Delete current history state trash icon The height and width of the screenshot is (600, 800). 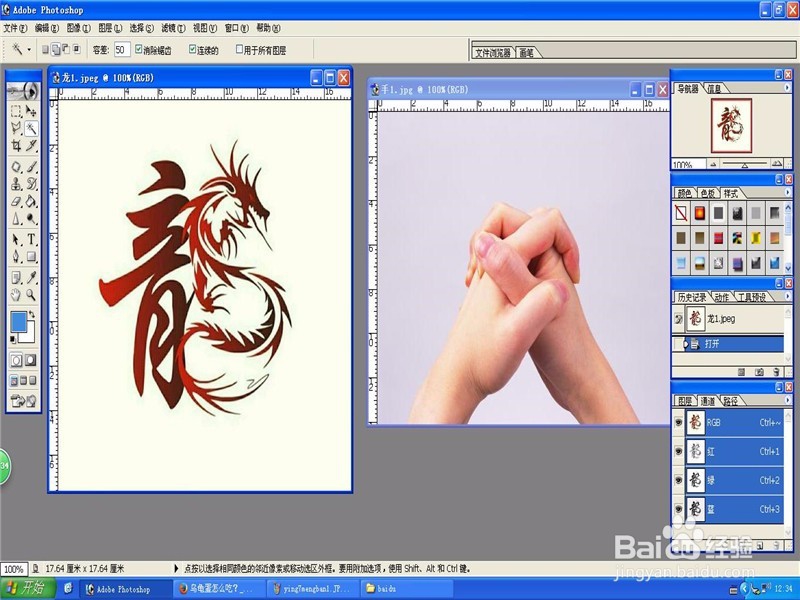point(776,372)
